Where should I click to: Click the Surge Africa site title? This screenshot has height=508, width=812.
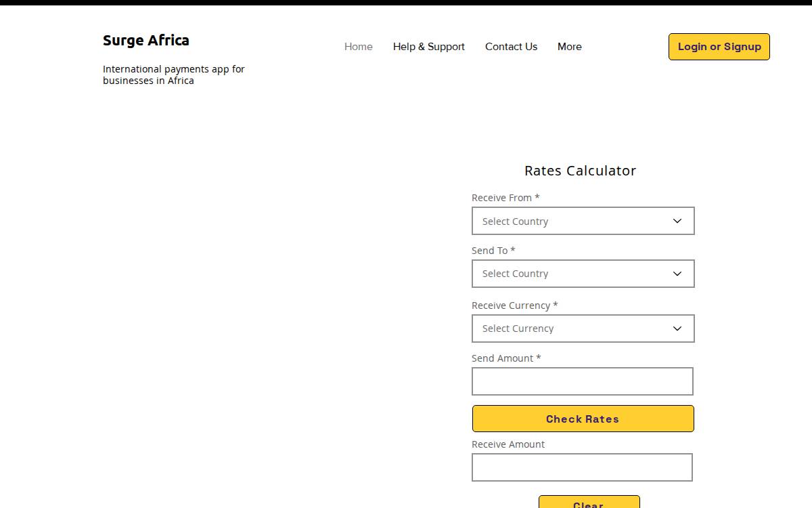[146, 40]
